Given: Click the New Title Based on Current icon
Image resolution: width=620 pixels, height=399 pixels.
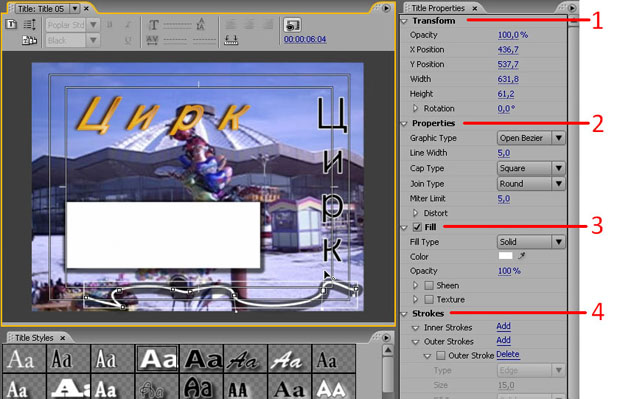Looking at the screenshot, I should 11,25.
